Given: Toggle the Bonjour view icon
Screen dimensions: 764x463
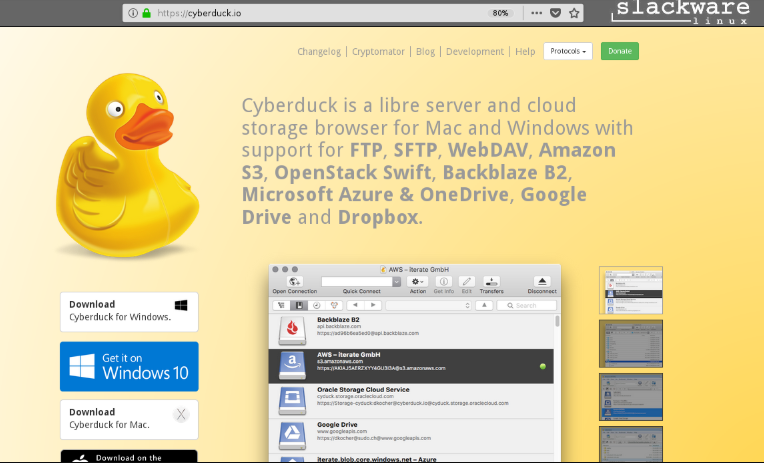Looking at the screenshot, I should (x=334, y=306).
